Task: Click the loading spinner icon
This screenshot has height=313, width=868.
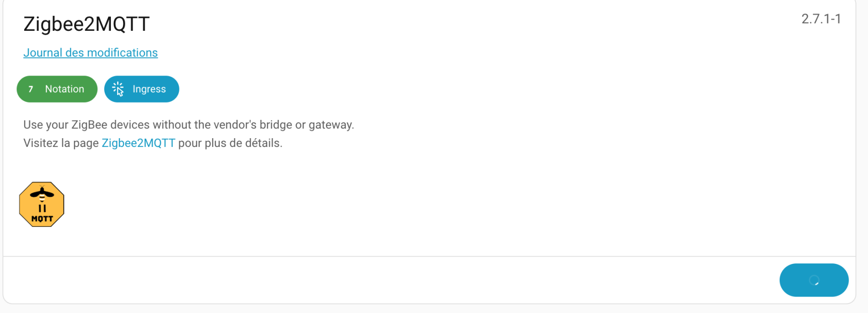Action: [x=814, y=280]
